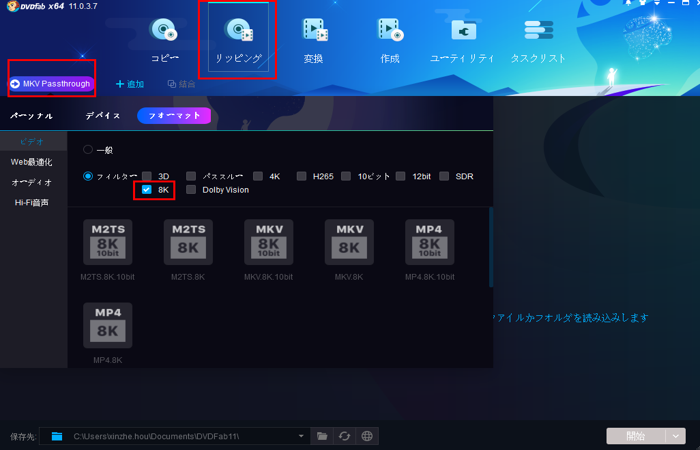
Task: Tick the 12bit filter checkbox
Action: pyautogui.click(x=400, y=176)
